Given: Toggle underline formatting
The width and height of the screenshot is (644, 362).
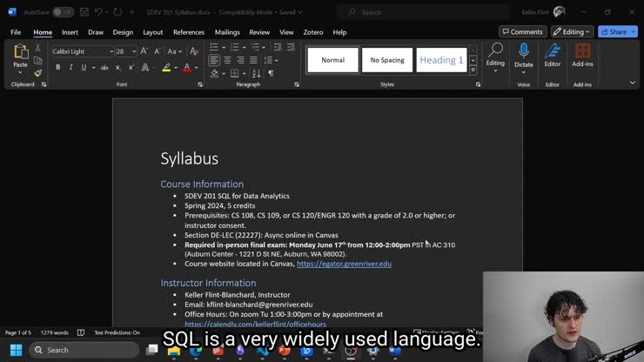Looking at the screenshot, I should pos(82,68).
